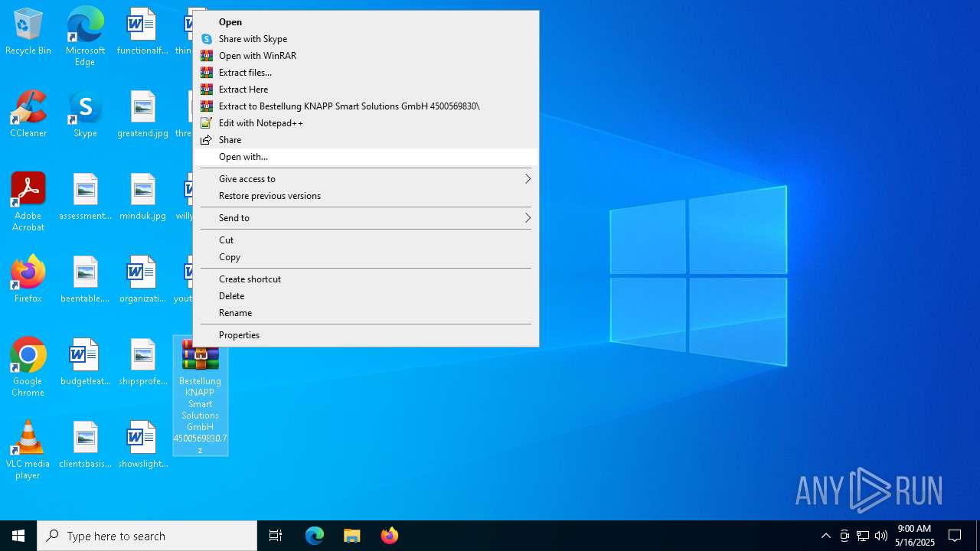This screenshot has width=980, height=551.
Task: Click the volume speaker tray icon
Action: (881, 536)
